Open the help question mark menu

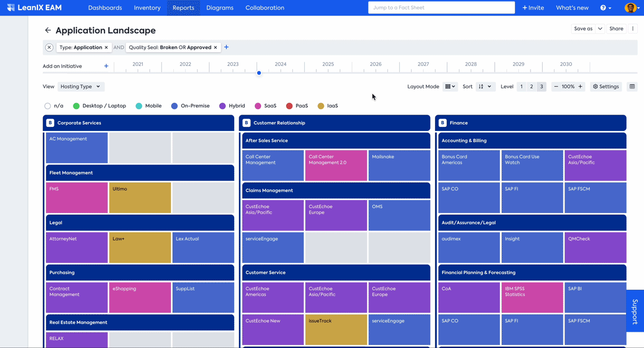pos(605,8)
